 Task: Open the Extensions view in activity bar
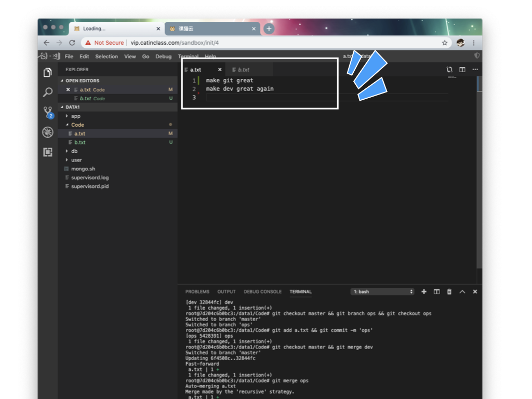click(48, 152)
